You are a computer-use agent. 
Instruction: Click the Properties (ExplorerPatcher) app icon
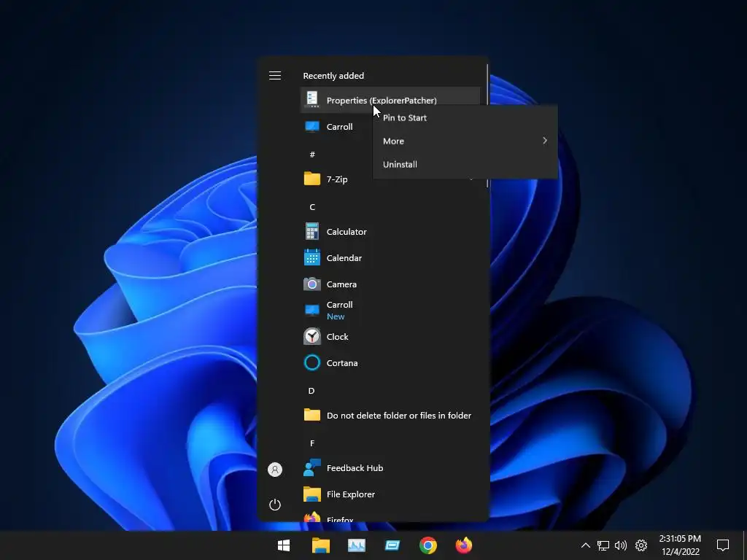(x=312, y=100)
